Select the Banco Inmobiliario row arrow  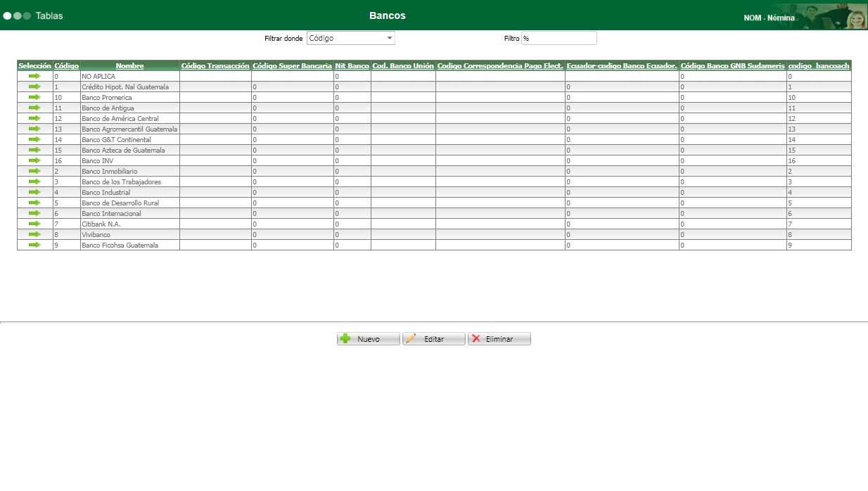click(34, 171)
